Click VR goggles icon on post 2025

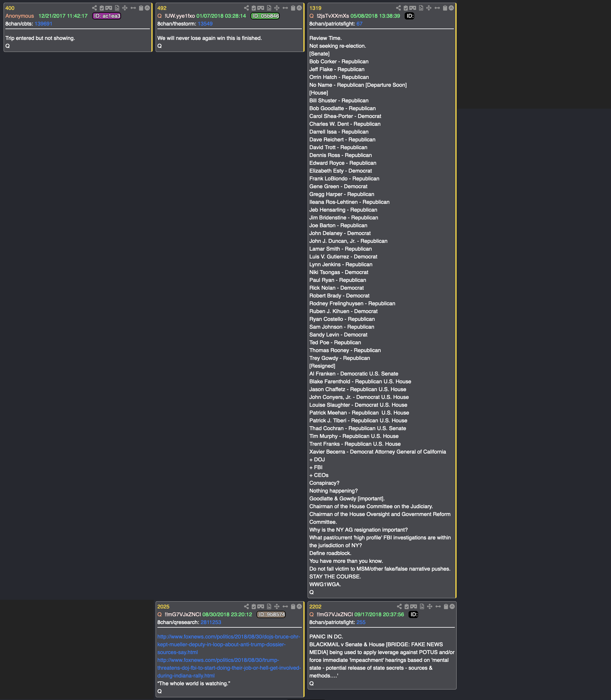pyautogui.click(x=261, y=606)
